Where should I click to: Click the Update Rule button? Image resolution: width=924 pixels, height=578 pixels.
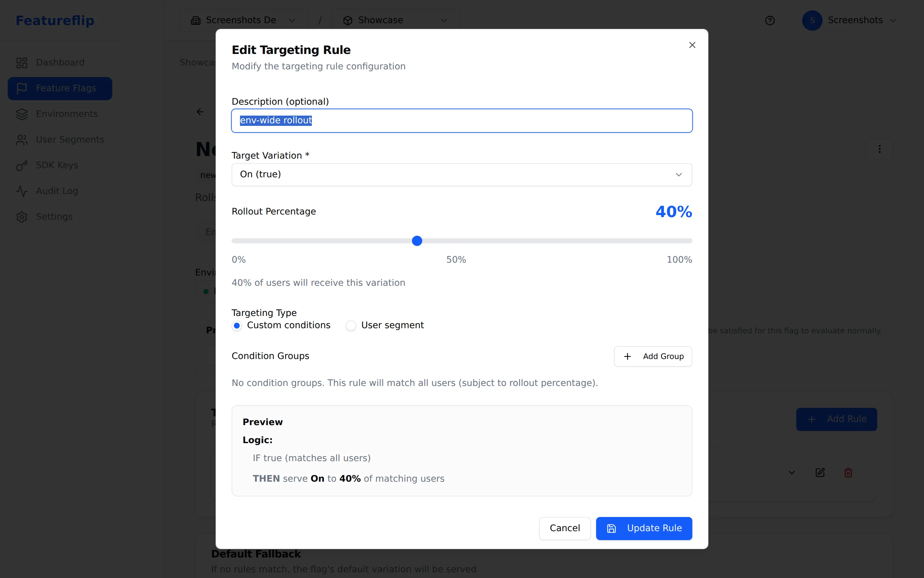coord(644,528)
